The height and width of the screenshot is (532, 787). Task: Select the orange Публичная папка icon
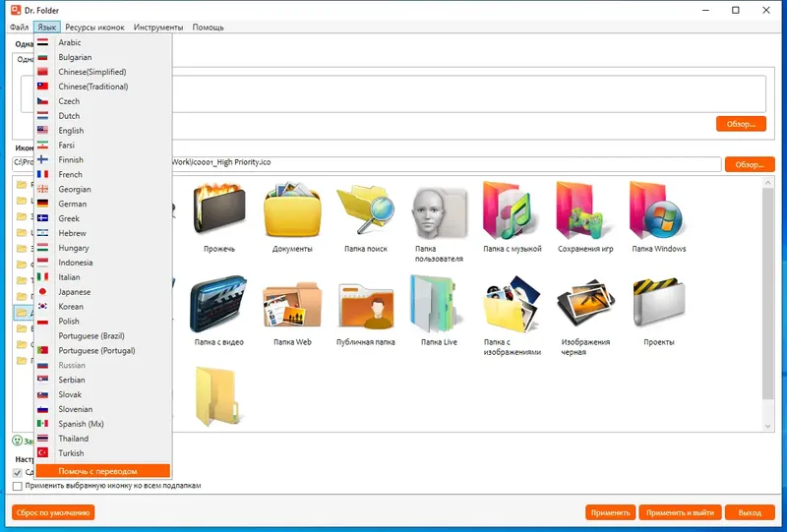click(365, 306)
